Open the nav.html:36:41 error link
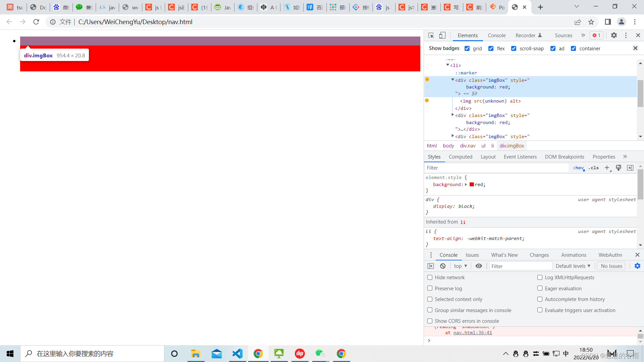Image resolution: width=644 pixels, height=362 pixels. (472, 333)
